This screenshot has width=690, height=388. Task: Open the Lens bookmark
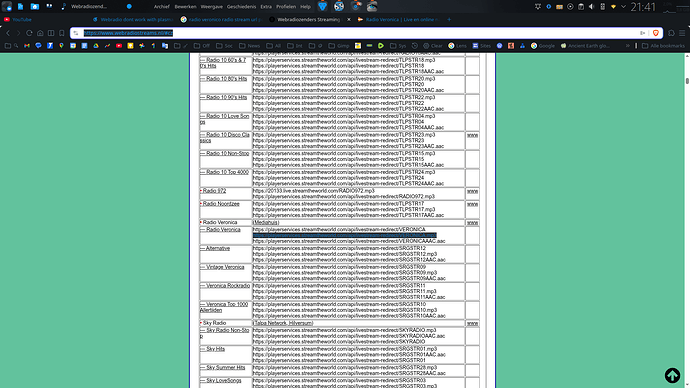457,46
